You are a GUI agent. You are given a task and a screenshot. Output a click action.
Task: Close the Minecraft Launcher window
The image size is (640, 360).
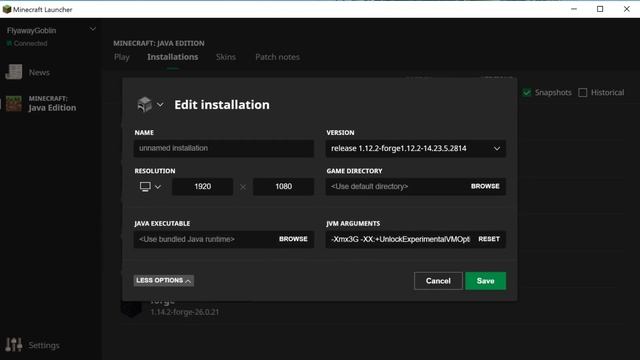(x=627, y=9)
